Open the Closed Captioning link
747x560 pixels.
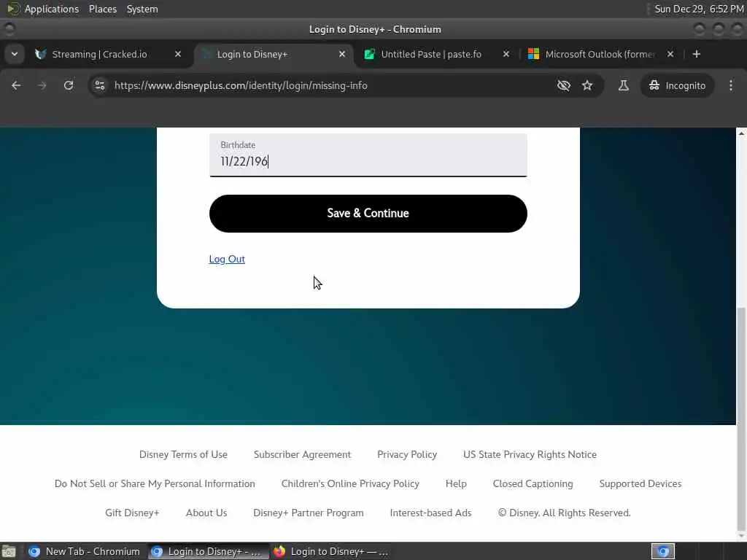pyautogui.click(x=533, y=483)
